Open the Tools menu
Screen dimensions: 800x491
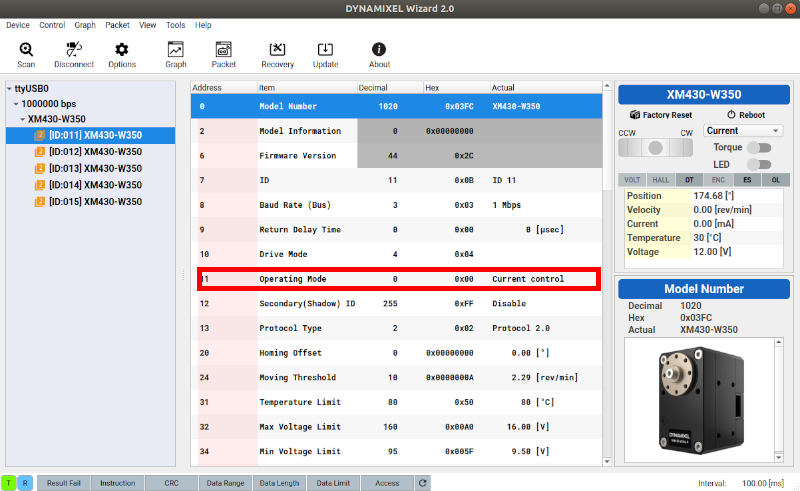click(176, 25)
